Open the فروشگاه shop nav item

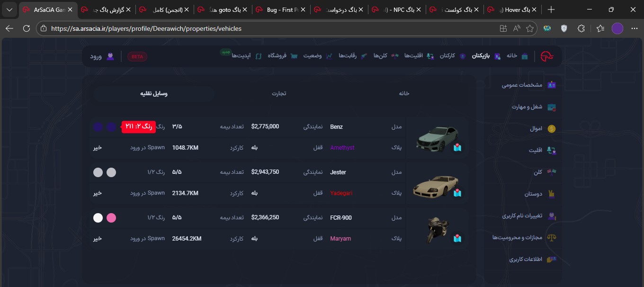click(283, 56)
